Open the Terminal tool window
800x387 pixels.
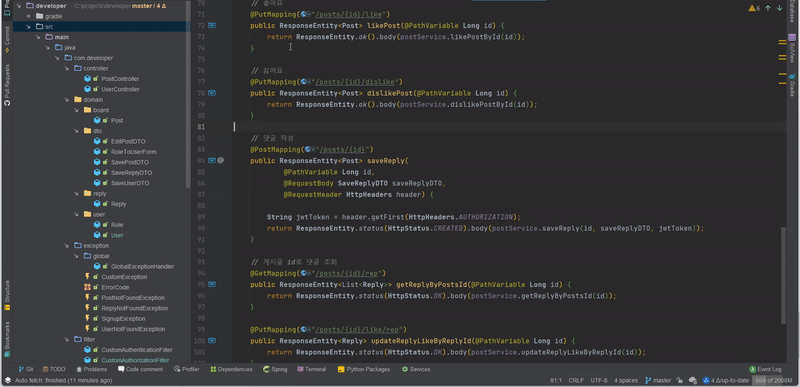coord(312,369)
